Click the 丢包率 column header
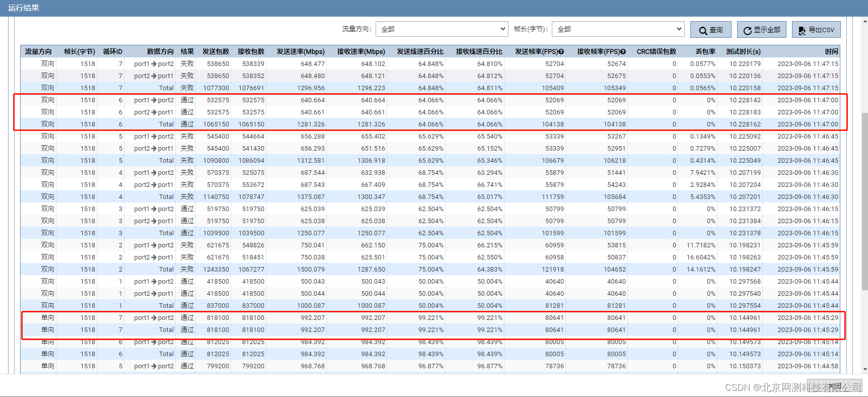The height and width of the screenshot is (397, 868). pos(705,52)
